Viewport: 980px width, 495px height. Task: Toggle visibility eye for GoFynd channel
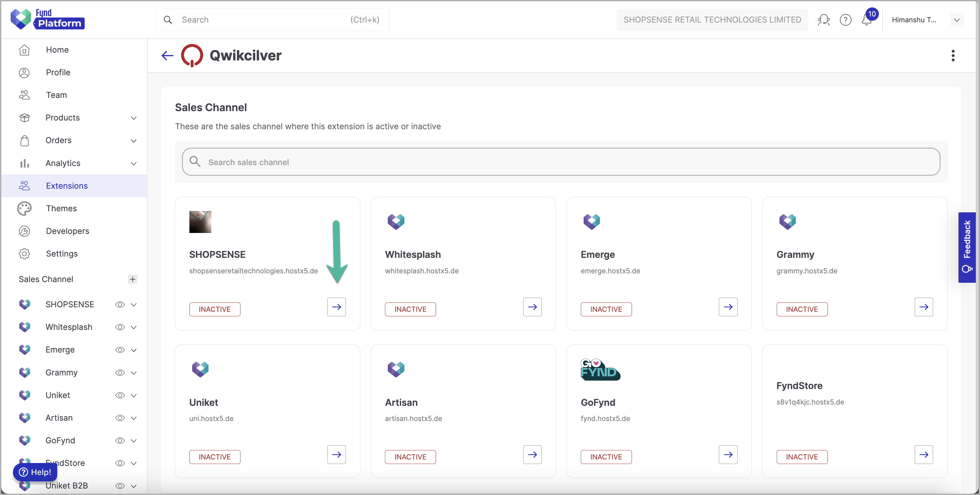tap(120, 440)
